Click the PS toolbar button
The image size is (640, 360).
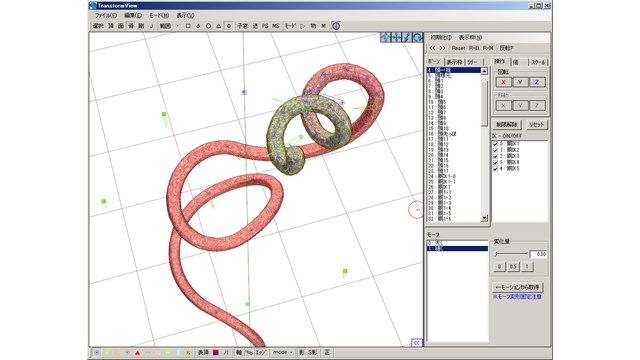[x=265, y=26]
